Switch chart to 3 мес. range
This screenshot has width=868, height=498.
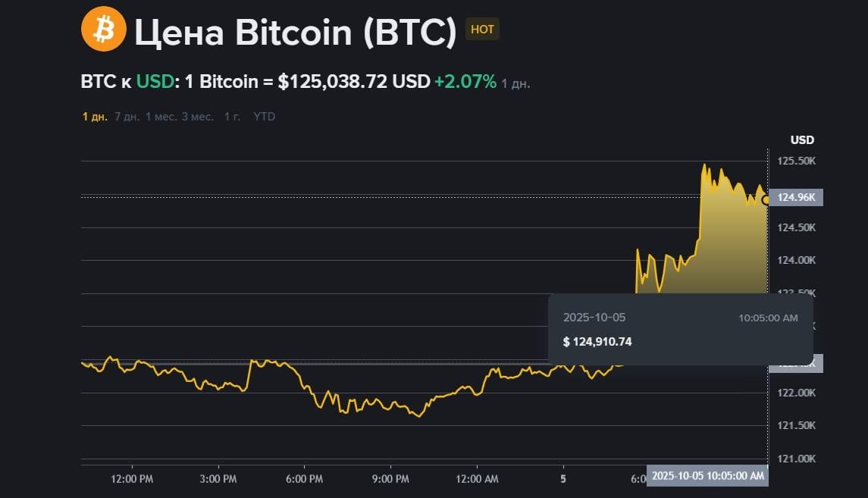point(197,117)
